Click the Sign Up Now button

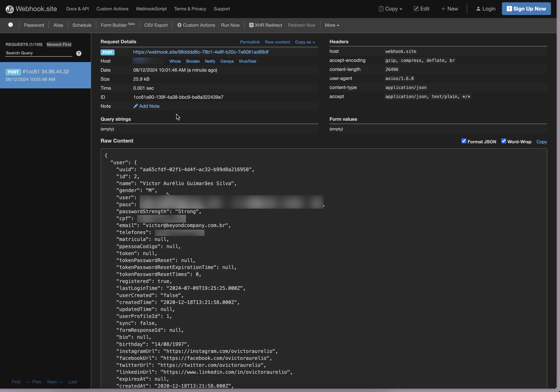[526, 9]
